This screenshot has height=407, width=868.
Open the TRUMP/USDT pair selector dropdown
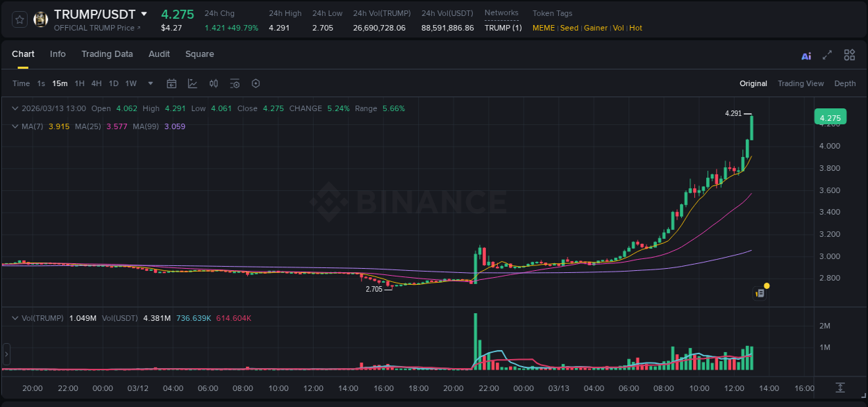[x=144, y=13]
